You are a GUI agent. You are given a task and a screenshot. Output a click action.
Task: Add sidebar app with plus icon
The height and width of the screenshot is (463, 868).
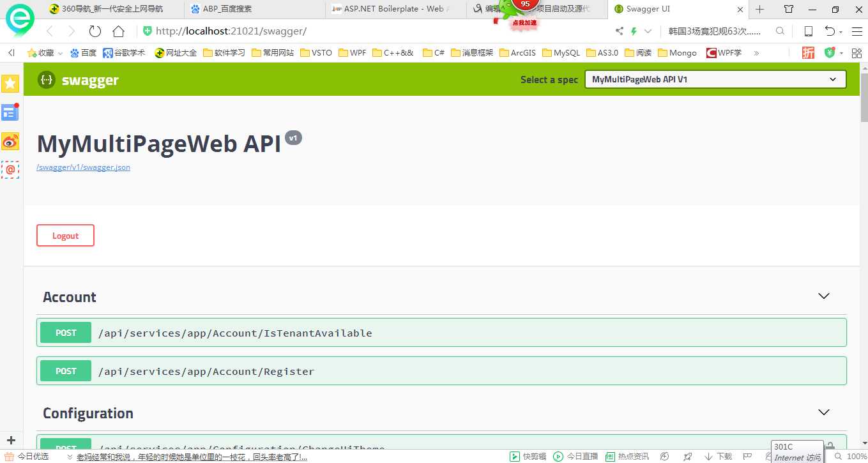pyautogui.click(x=11, y=440)
